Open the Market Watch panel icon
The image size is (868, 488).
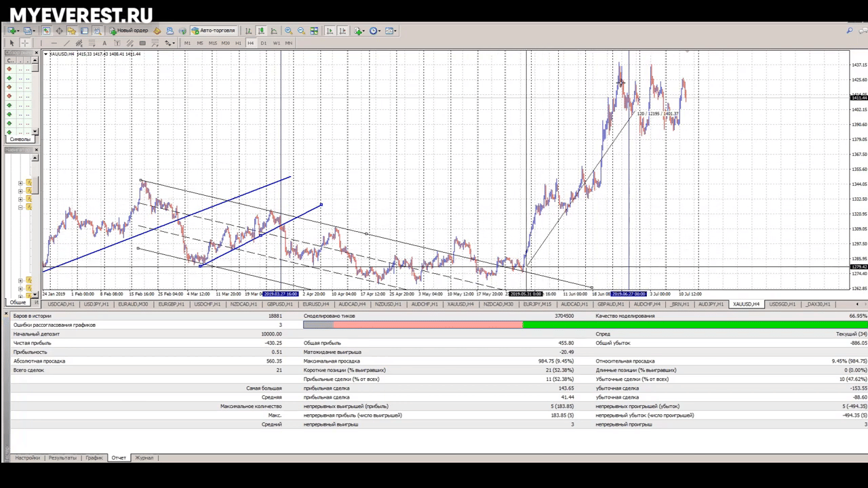coord(46,30)
